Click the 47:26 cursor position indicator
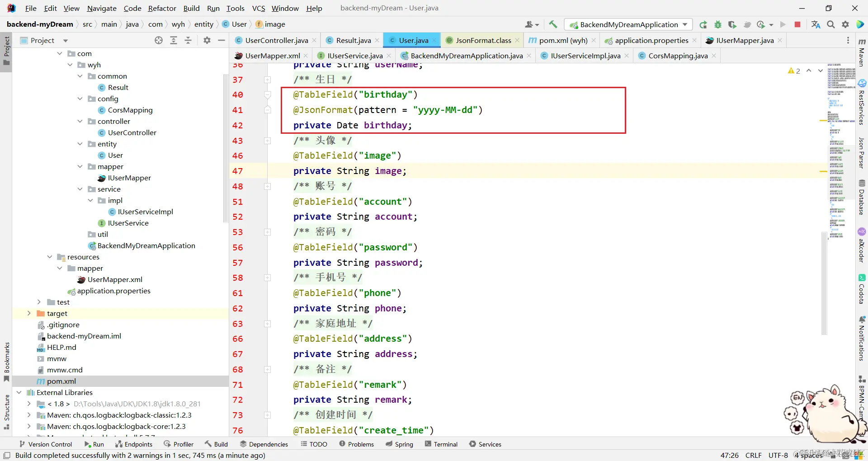 [729, 455]
